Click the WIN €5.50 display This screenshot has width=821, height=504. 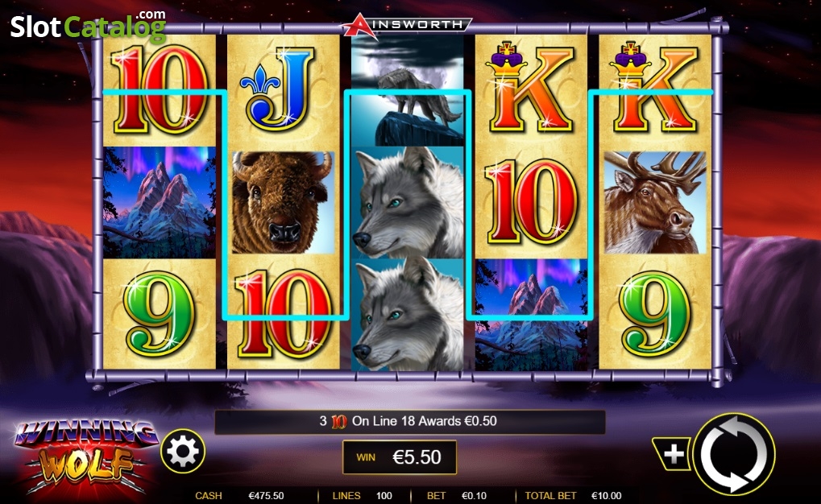coord(400,456)
